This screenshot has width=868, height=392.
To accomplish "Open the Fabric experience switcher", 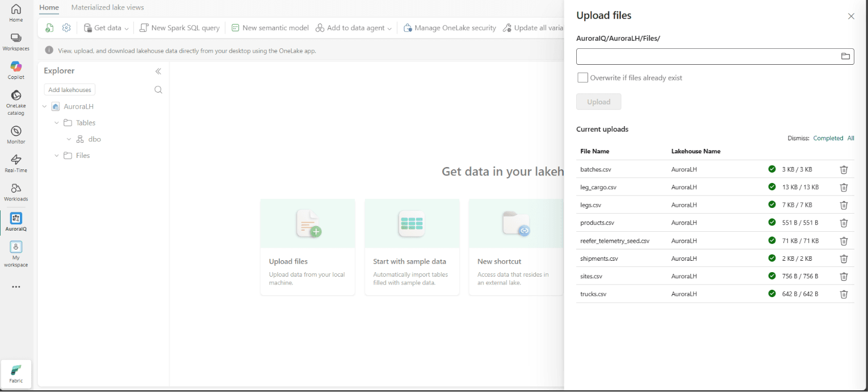I will (x=16, y=374).
